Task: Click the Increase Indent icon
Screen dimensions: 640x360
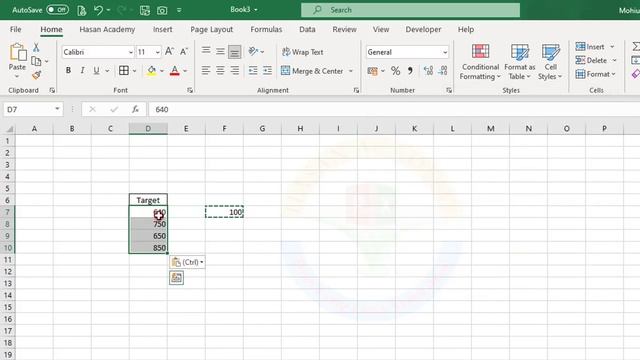Action: [x=267, y=71]
